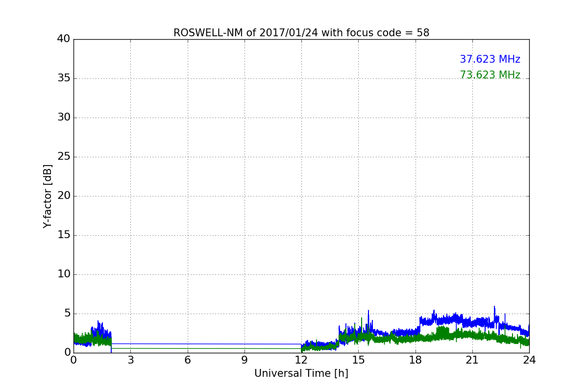Click y-axis tick label '40'
Image resolution: width=588 pixels, height=392 pixels.
coord(64,39)
